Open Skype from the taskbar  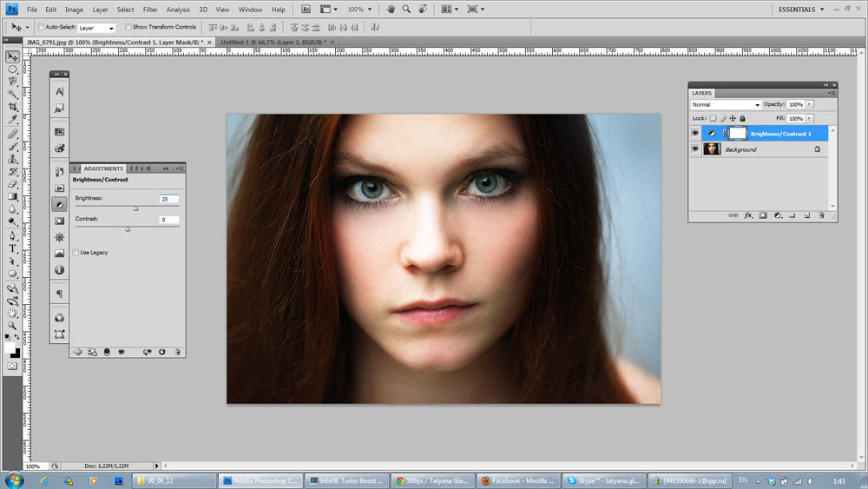point(602,479)
